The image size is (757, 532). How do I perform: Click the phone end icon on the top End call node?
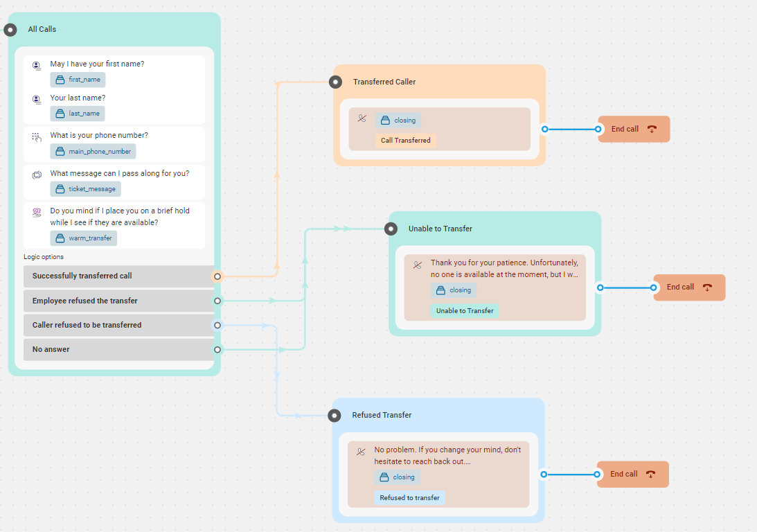click(652, 129)
